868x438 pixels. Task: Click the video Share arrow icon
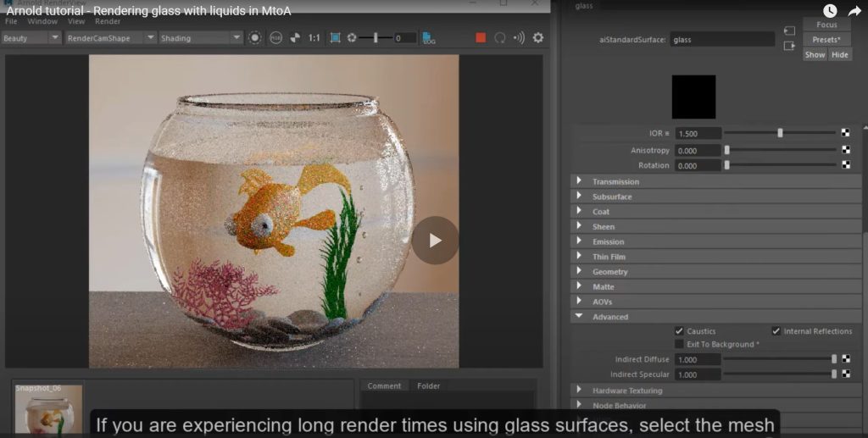point(855,10)
